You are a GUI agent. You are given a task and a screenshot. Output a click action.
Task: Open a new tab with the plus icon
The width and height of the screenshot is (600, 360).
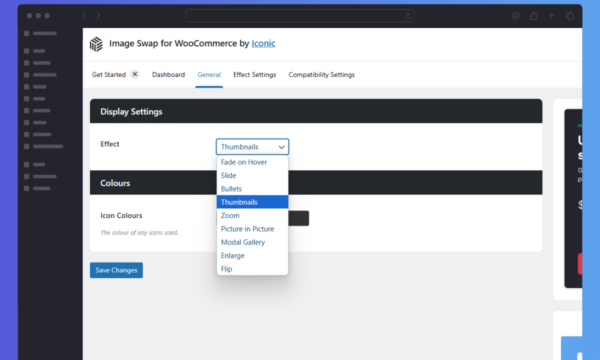[x=551, y=16]
